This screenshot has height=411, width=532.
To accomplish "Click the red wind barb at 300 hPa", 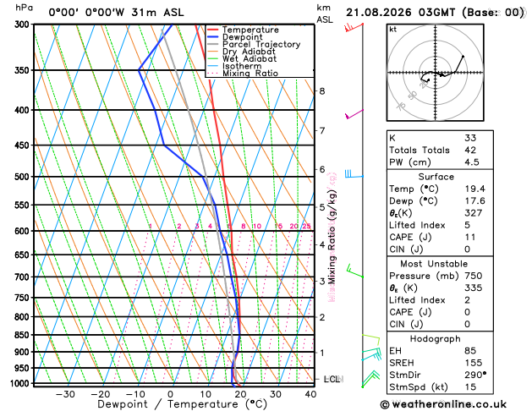I will [x=354, y=27].
